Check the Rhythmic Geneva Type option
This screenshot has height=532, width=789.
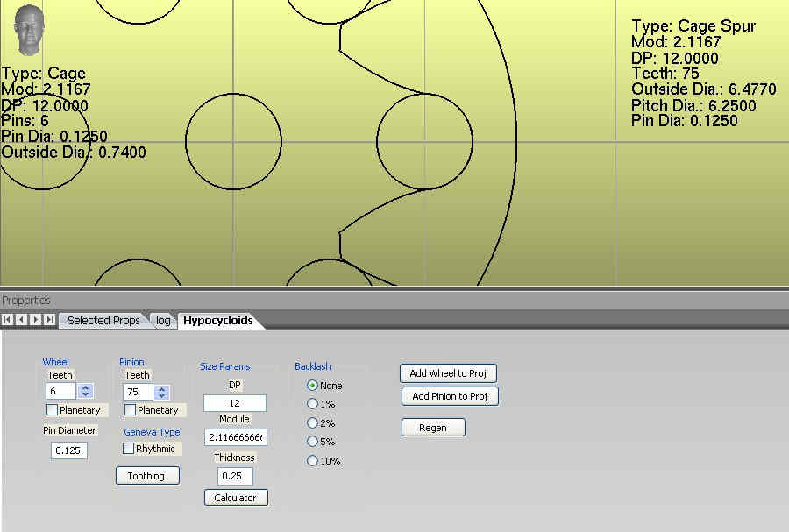click(129, 449)
